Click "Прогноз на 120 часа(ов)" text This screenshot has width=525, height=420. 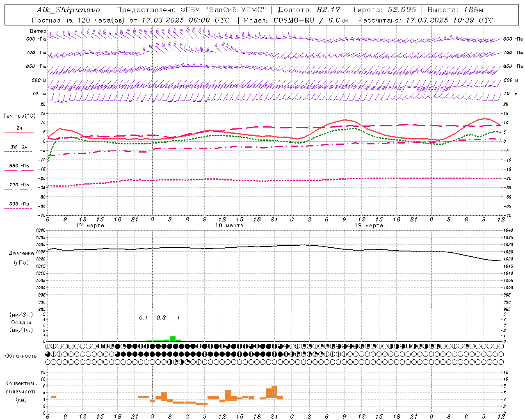point(79,20)
